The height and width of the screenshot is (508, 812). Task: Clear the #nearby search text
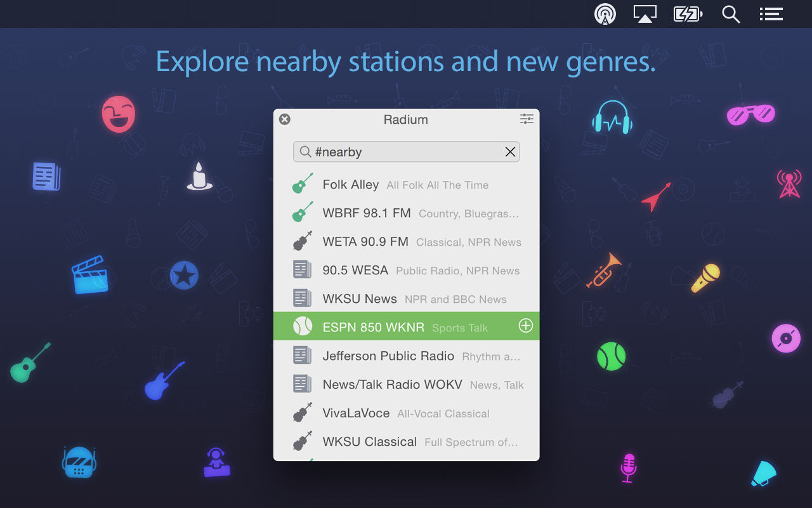(x=510, y=152)
